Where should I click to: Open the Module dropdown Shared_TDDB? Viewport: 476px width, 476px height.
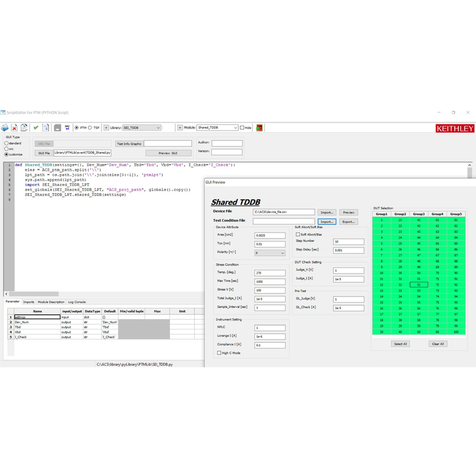pyautogui.click(x=217, y=128)
